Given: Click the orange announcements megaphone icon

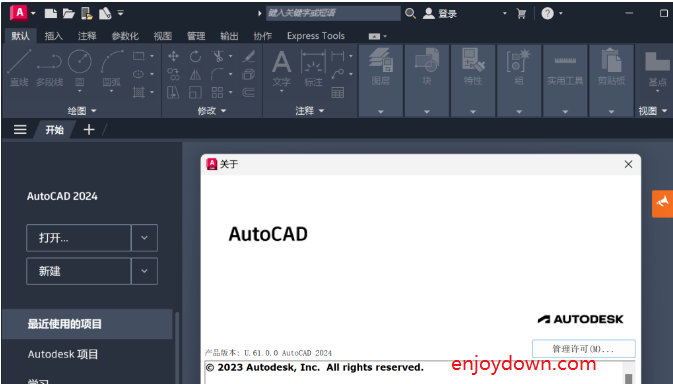Looking at the screenshot, I should click(x=662, y=204).
